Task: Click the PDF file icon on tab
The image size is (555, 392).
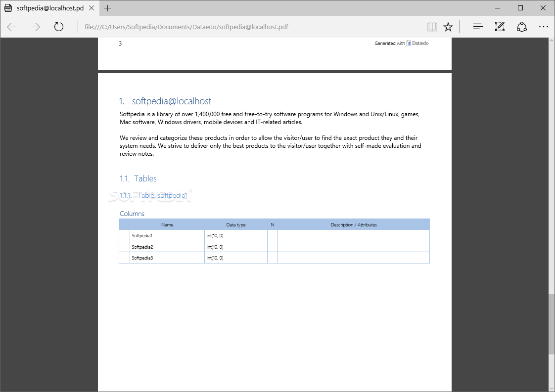Action: pos(8,8)
